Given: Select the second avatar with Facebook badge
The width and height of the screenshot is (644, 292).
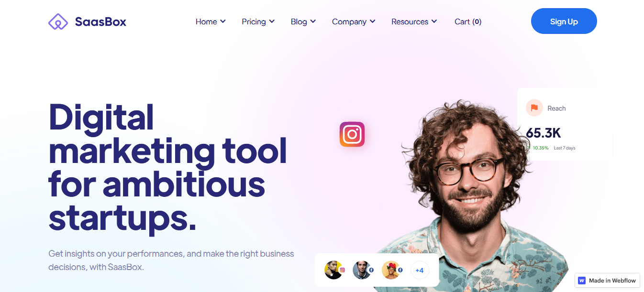Looking at the screenshot, I should tap(362, 270).
